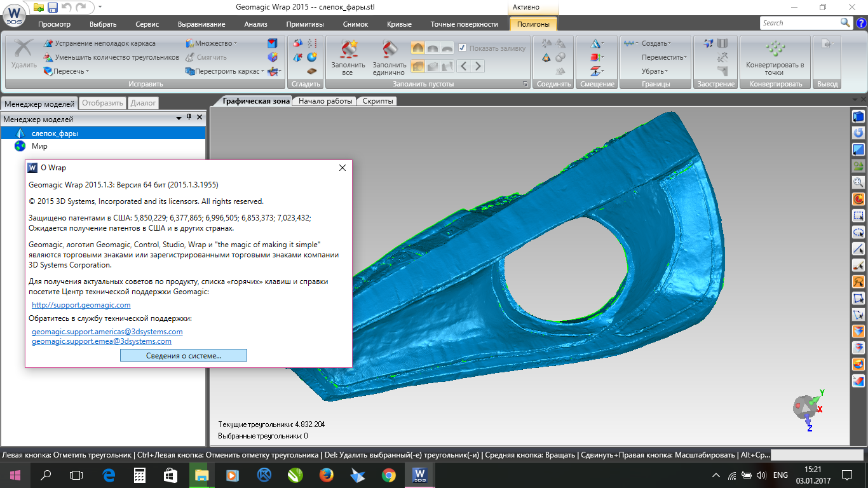Click Сведения о системе button

coord(184,356)
